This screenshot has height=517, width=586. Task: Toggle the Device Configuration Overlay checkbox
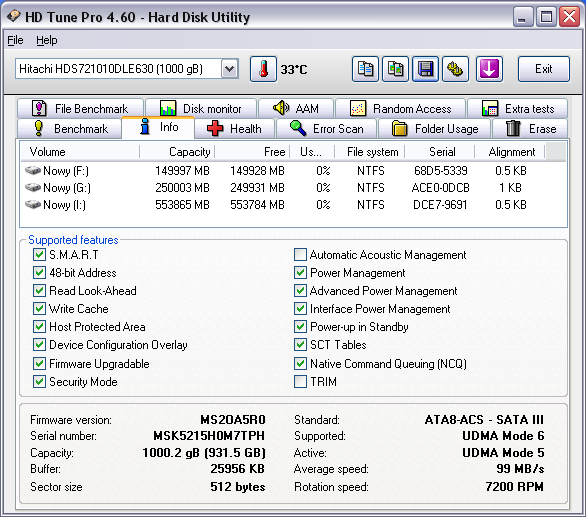click(39, 344)
